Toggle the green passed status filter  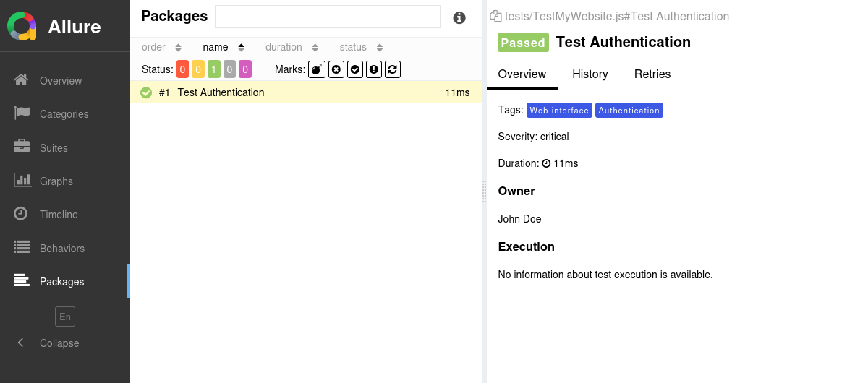coord(214,69)
